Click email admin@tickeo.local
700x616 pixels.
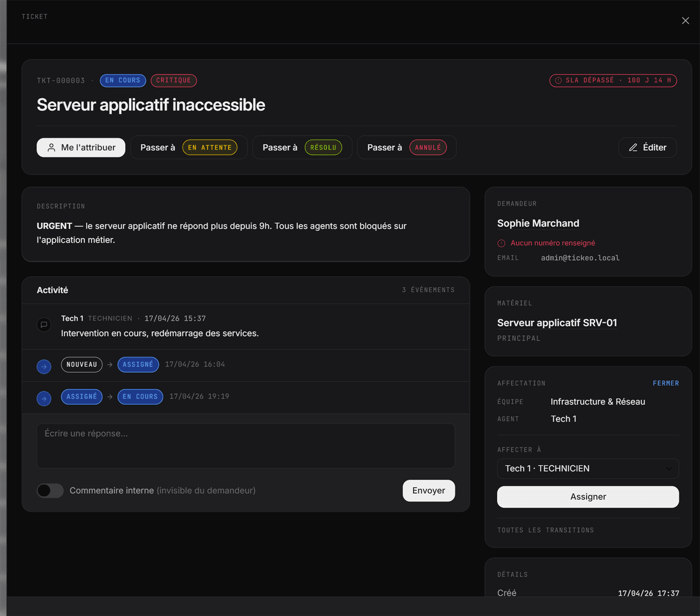click(x=580, y=258)
